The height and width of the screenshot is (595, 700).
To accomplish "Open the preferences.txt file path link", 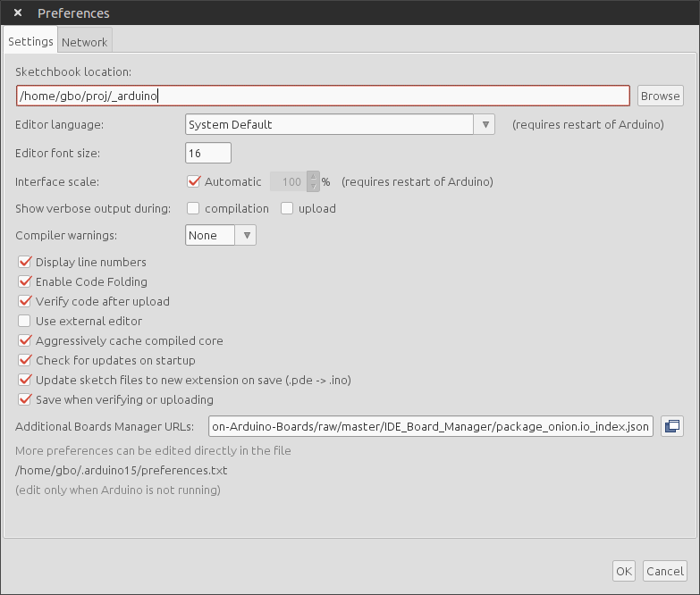I will pos(122,470).
